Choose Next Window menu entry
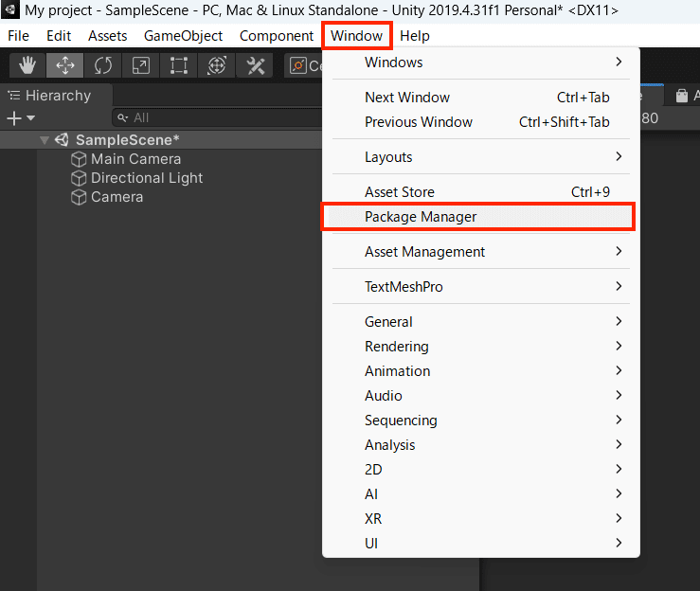700x591 pixels. click(x=481, y=98)
